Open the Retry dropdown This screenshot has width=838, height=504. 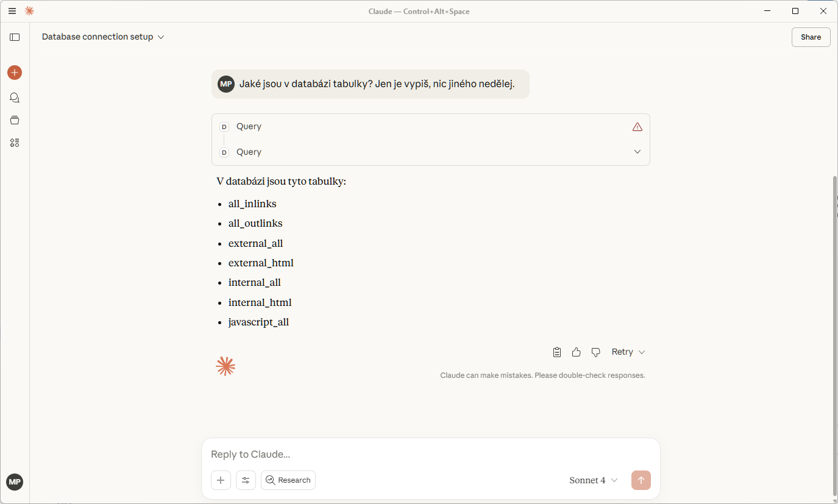coord(628,352)
